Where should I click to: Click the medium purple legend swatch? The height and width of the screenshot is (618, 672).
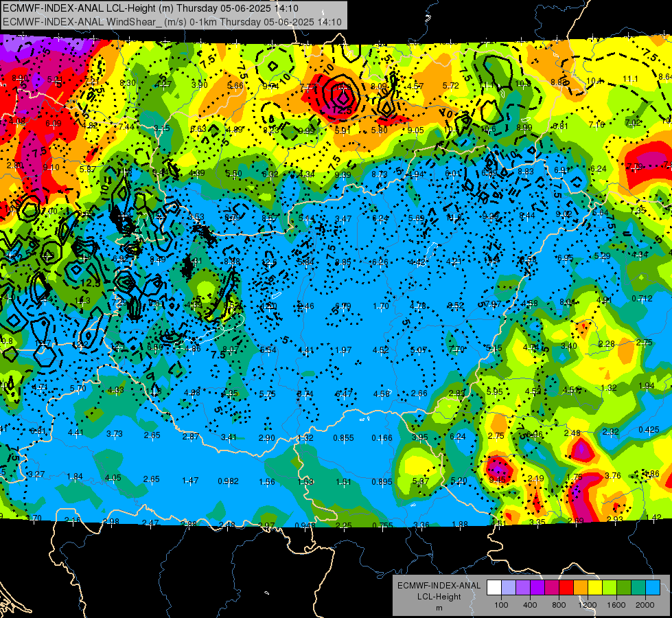(x=523, y=587)
